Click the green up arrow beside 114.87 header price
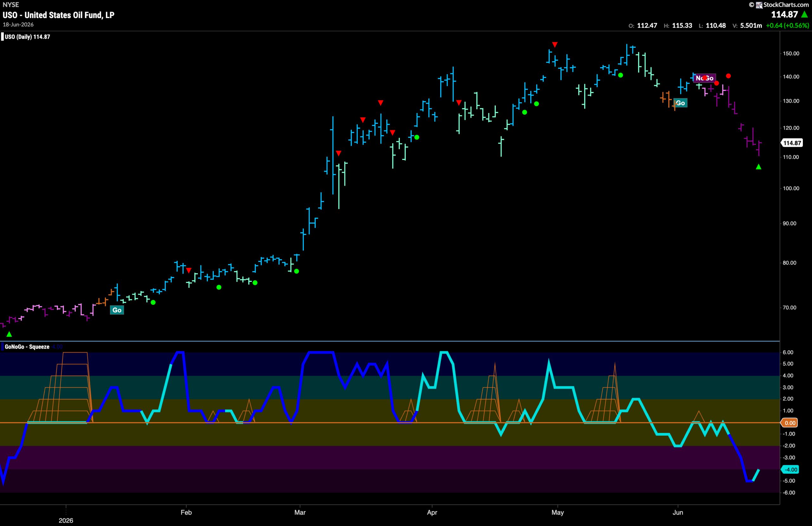This screenshot has width=812, height=526. click(805, 14)
